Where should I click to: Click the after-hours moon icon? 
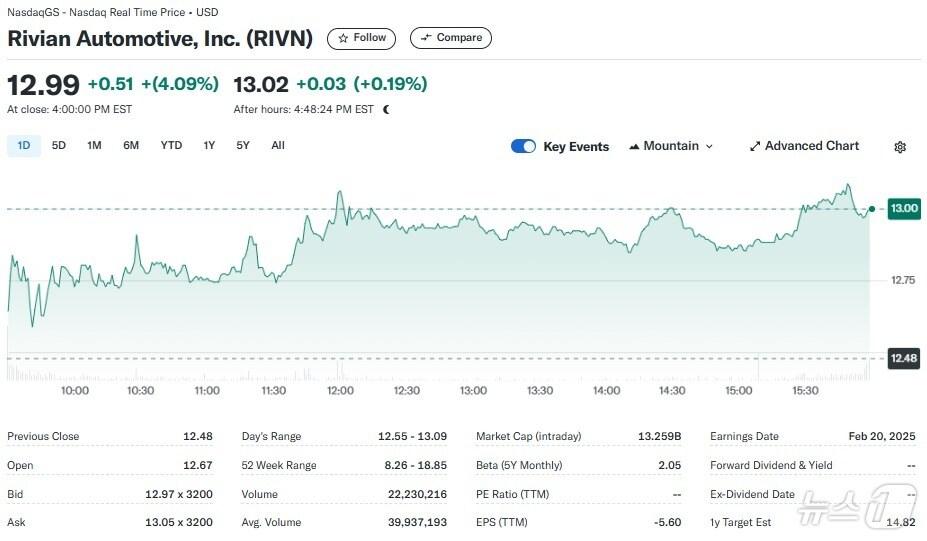point(387,109)
